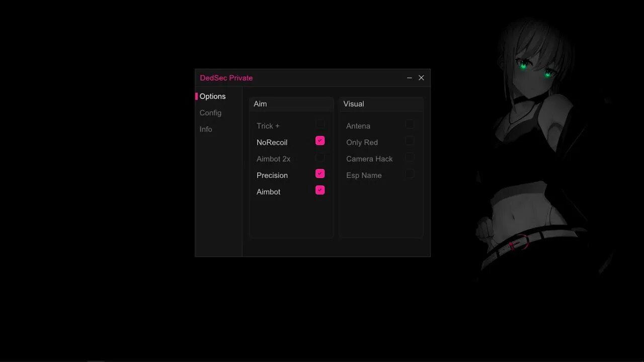Turn on the Camera Hack checkbox
The image size is (644, 362).
pos(410,157)
